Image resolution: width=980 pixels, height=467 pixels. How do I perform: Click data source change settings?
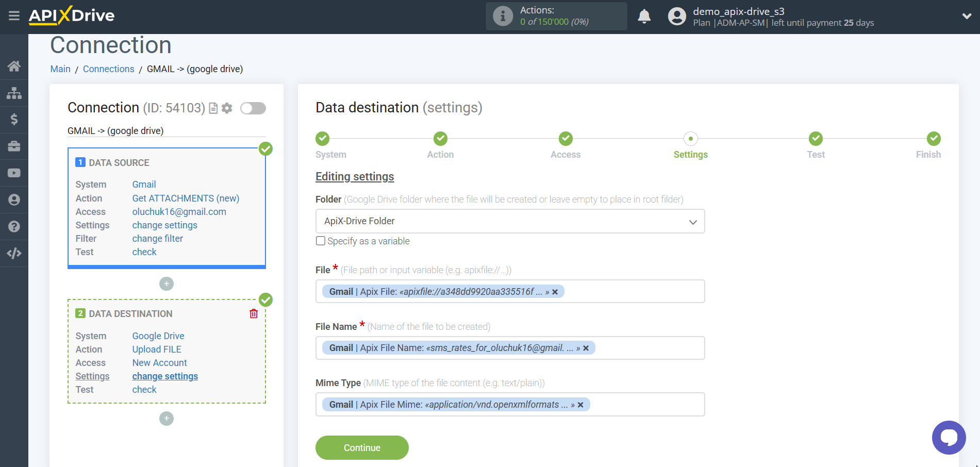pyautogui.click(x=164, y=225)
